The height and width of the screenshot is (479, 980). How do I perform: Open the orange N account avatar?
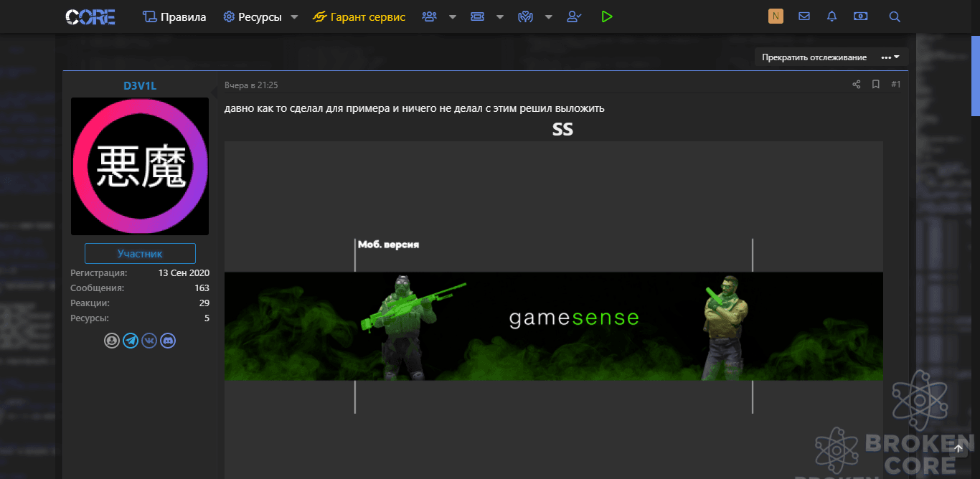coord(776,16)
